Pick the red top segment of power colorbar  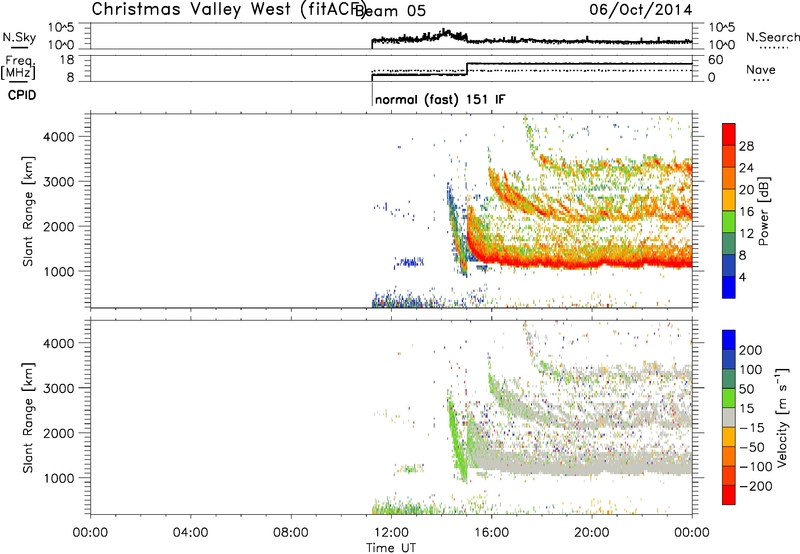pos(729,135)
